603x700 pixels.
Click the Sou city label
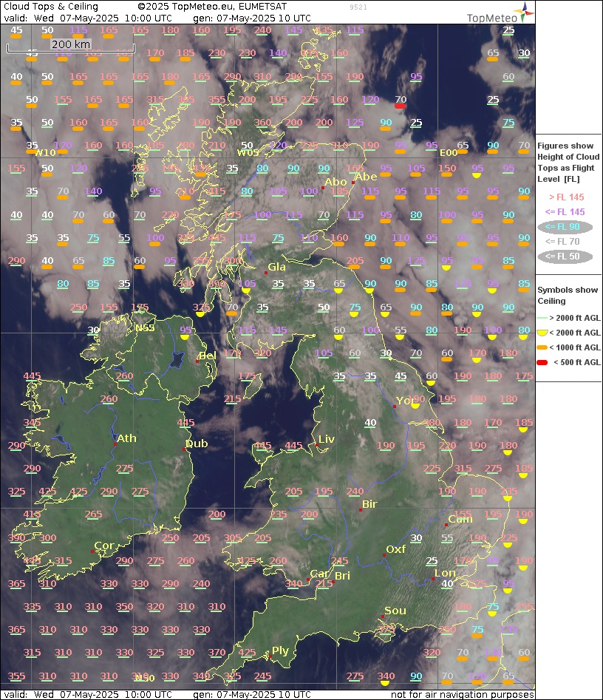tap(395, 611)
